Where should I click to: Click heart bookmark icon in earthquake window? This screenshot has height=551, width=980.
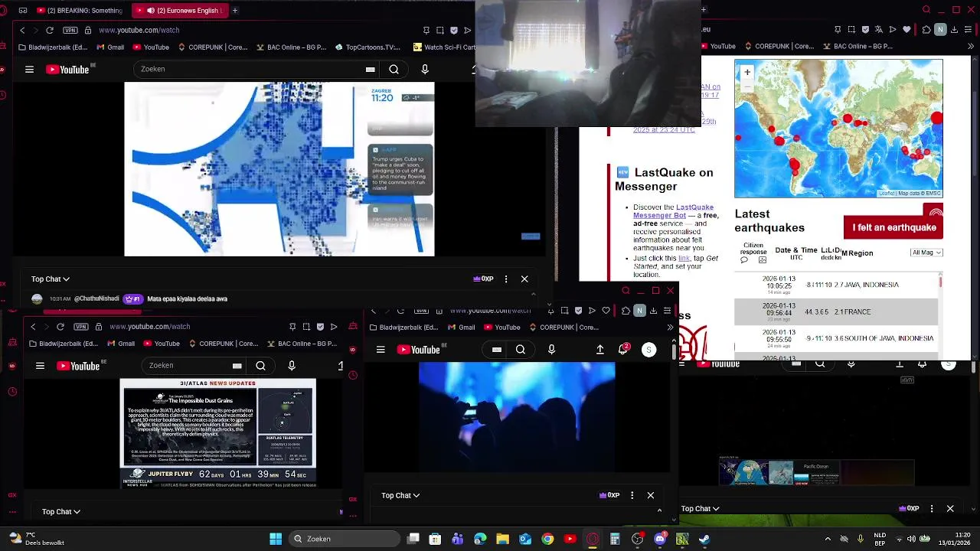pyautogui.click(x=907, y=30)
